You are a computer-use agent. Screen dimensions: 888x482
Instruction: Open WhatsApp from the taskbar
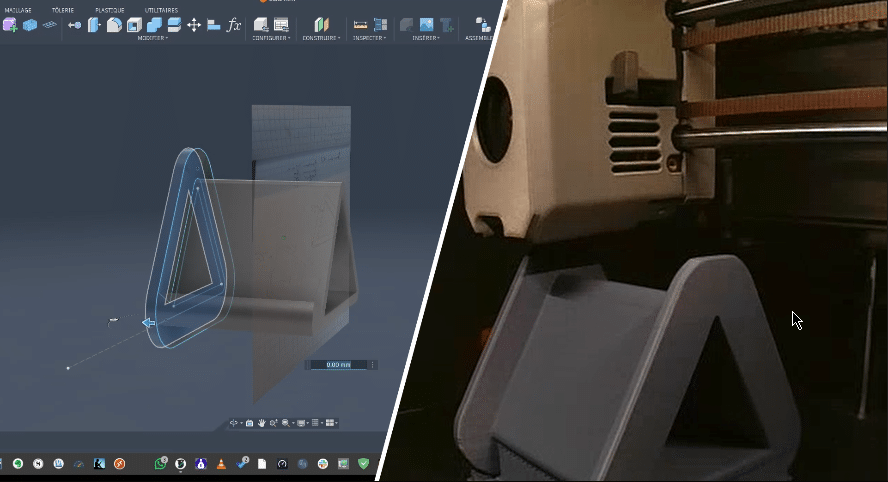(160, 464)
